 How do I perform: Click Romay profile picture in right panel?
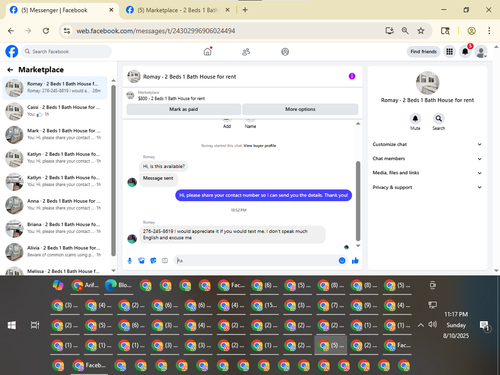(427, 83)
